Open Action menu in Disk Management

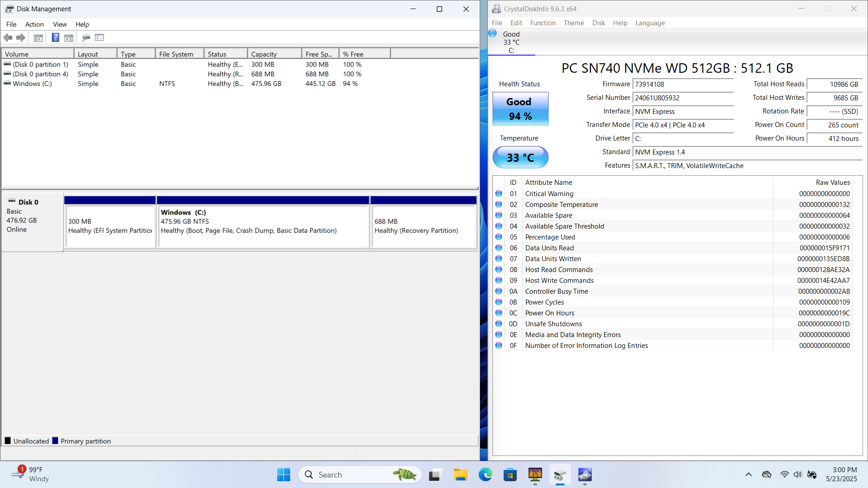coord(34,24)
